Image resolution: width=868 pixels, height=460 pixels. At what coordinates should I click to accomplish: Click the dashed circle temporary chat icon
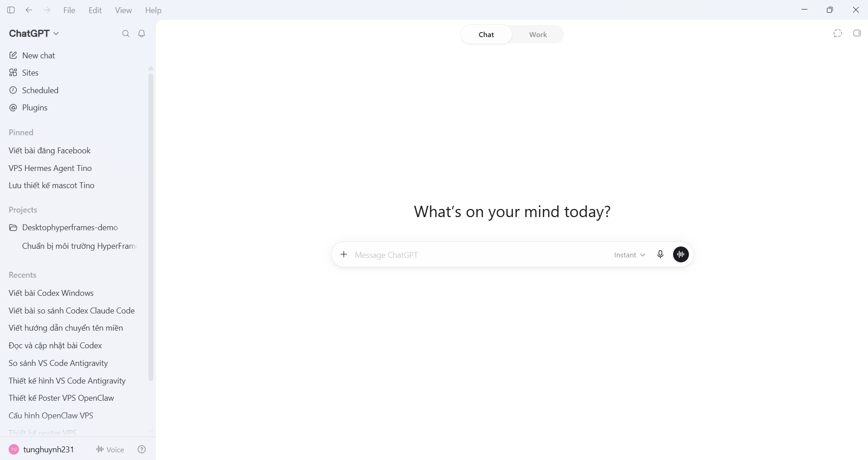[x=838, y=33]
